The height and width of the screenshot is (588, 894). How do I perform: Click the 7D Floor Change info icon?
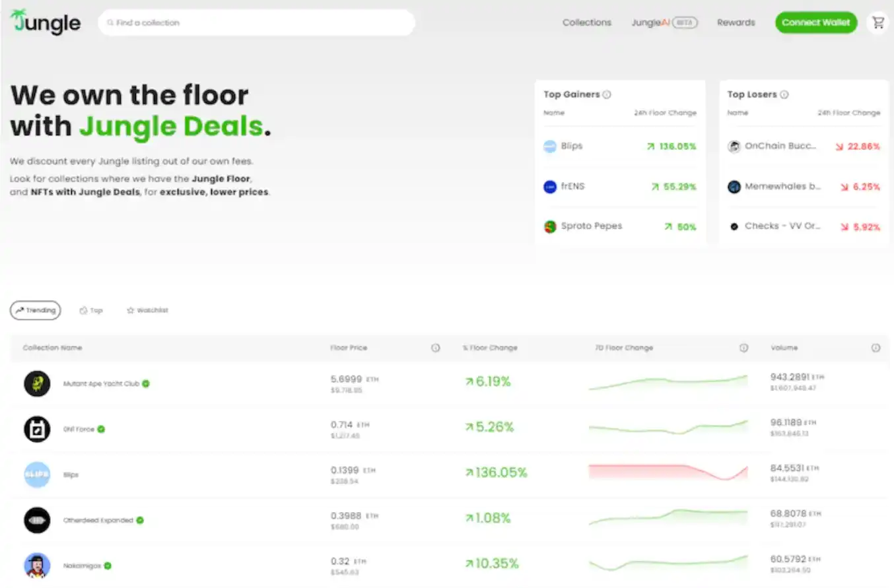point(743,348)
